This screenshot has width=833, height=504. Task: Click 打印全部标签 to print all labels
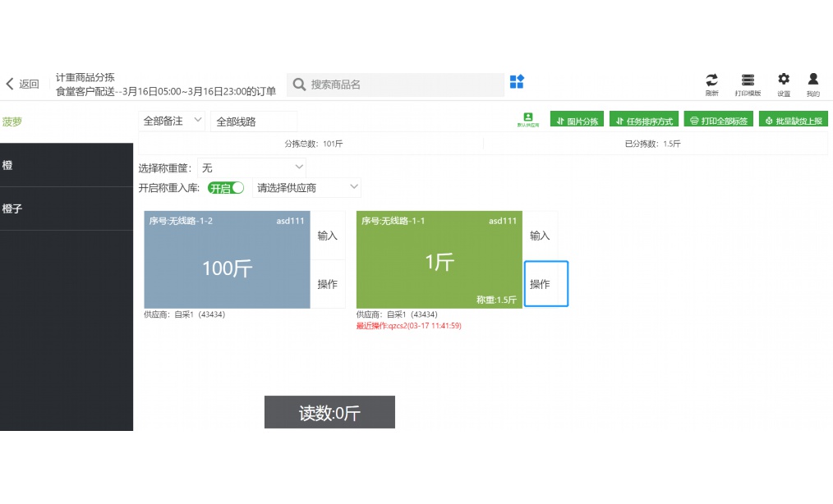719,118
